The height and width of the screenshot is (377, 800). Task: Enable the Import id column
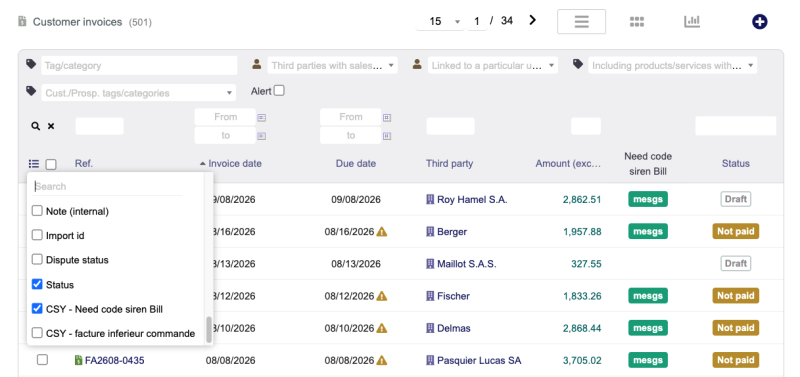37,235
